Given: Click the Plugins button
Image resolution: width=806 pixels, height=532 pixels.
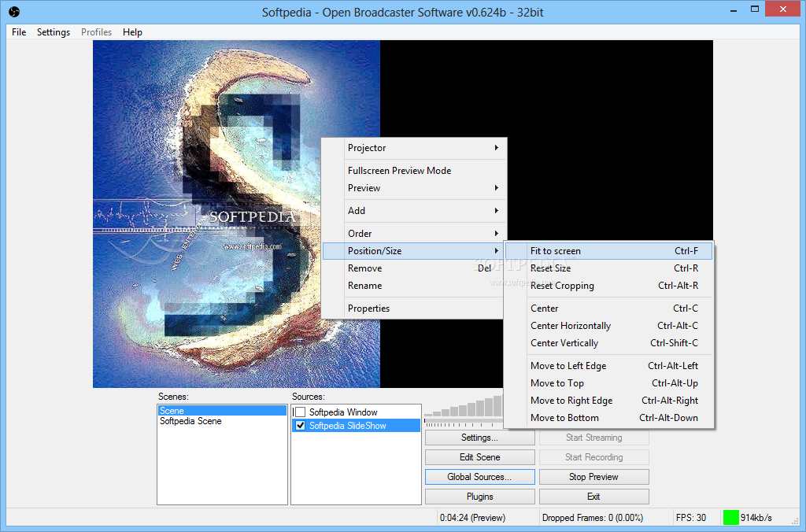Looking at the screenshot, I should [x=479, y=497].
